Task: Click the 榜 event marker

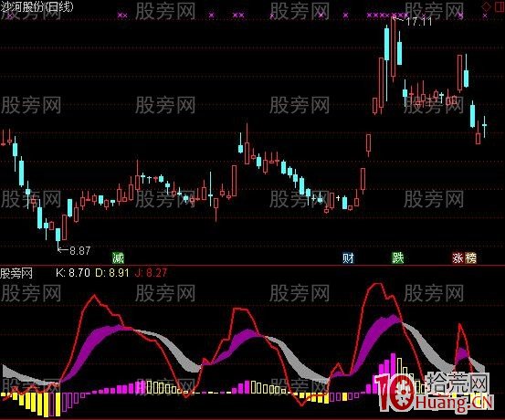Action: tap(470, 258)
